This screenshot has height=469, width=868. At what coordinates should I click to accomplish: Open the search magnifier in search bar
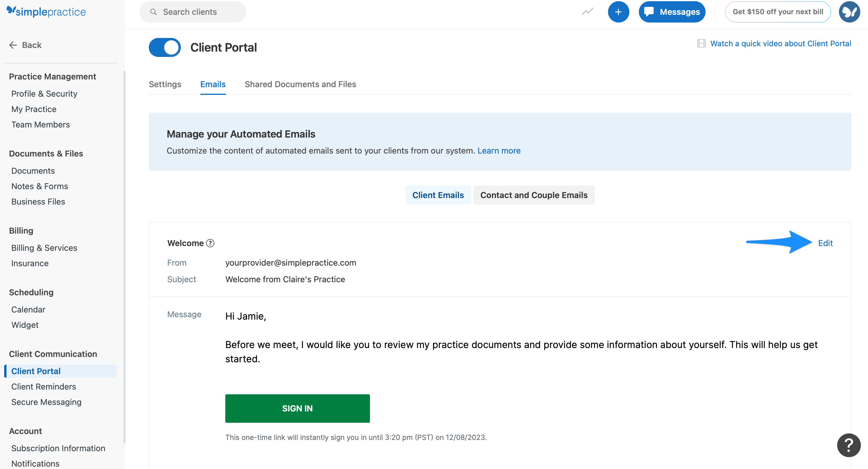154,12
